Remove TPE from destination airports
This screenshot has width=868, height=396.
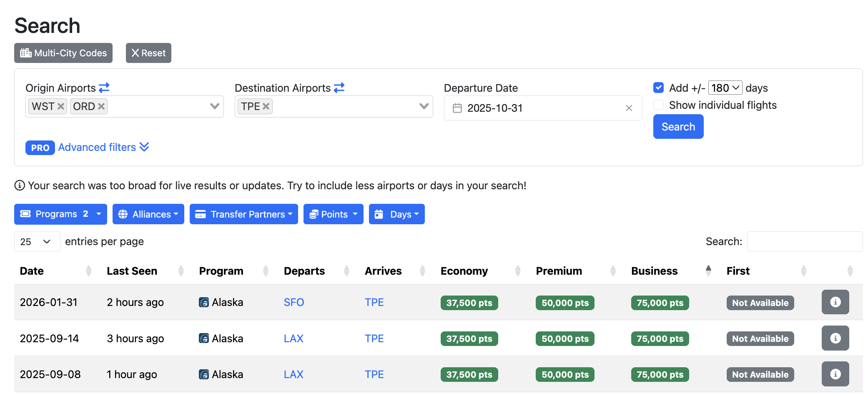coord(266,106)
